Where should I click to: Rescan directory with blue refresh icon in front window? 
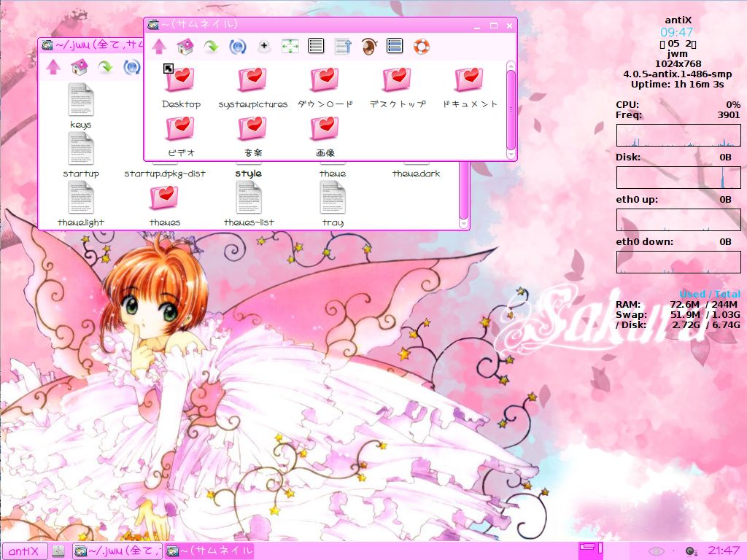237,47
